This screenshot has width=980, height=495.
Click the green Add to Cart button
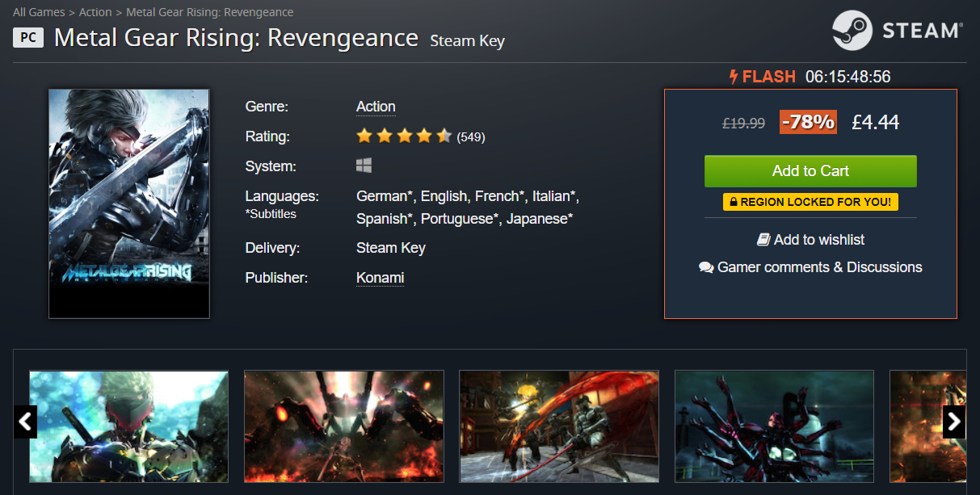810,171
